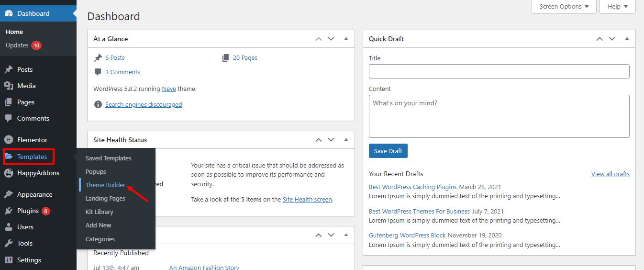Choose Kit Library in the flyout menu

point(100,212)
